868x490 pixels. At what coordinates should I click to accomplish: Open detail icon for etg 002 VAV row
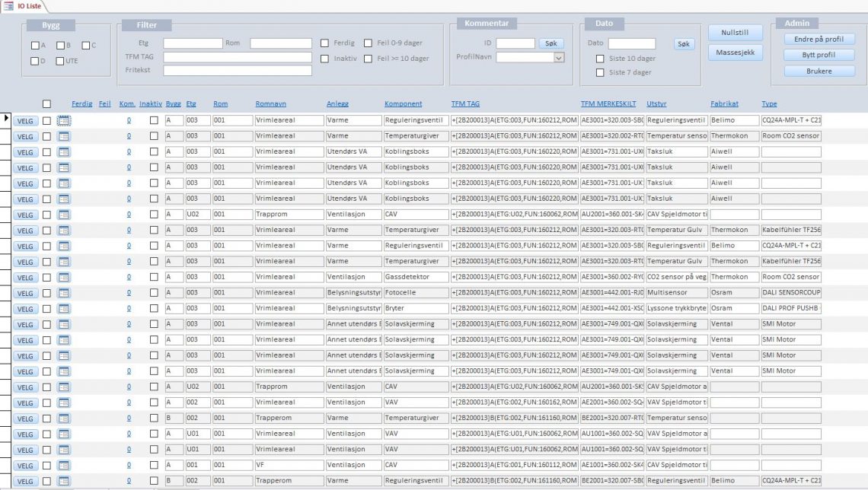(64, 402)
